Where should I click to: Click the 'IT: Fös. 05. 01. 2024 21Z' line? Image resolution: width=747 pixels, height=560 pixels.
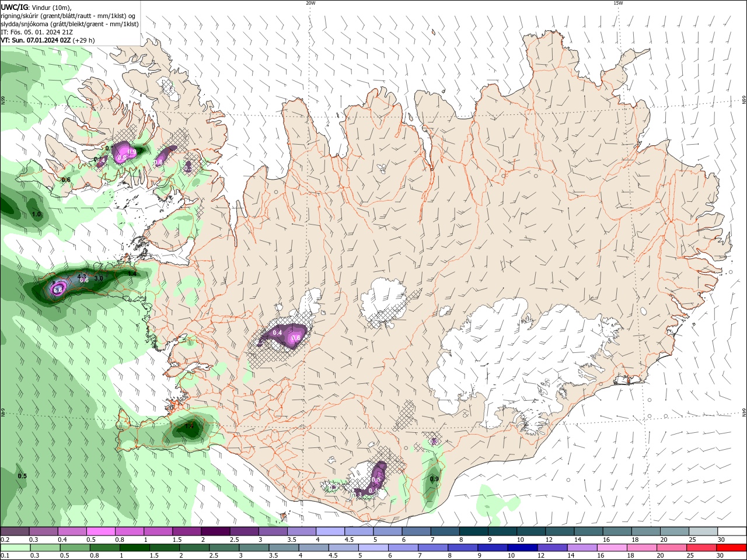[36, 32]
